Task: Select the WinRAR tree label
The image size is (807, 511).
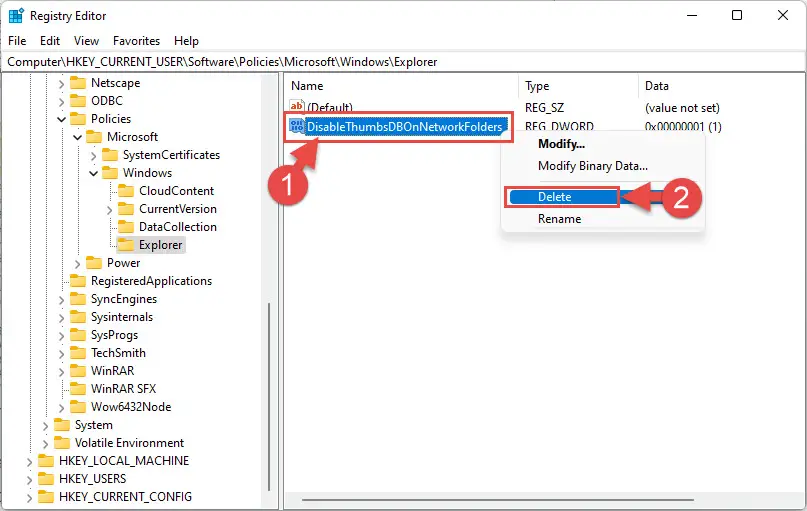Action: 112,371
